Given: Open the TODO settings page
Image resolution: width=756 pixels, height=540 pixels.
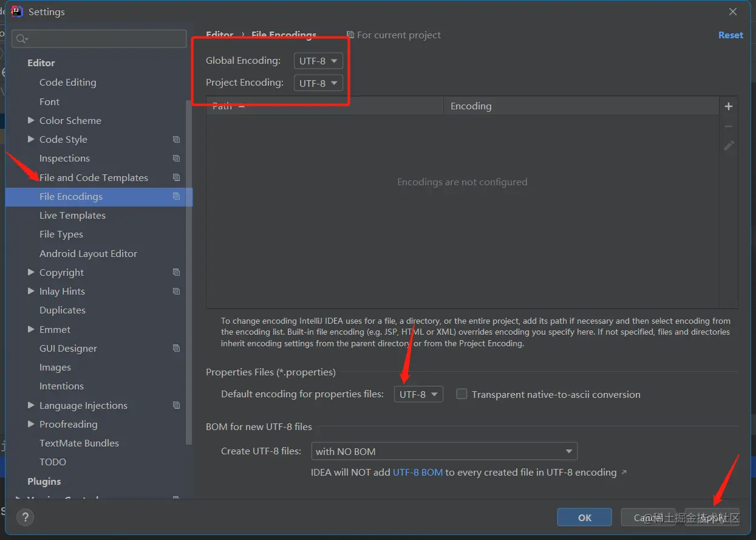Looking at the screenshot, I should tap(53, 462).
